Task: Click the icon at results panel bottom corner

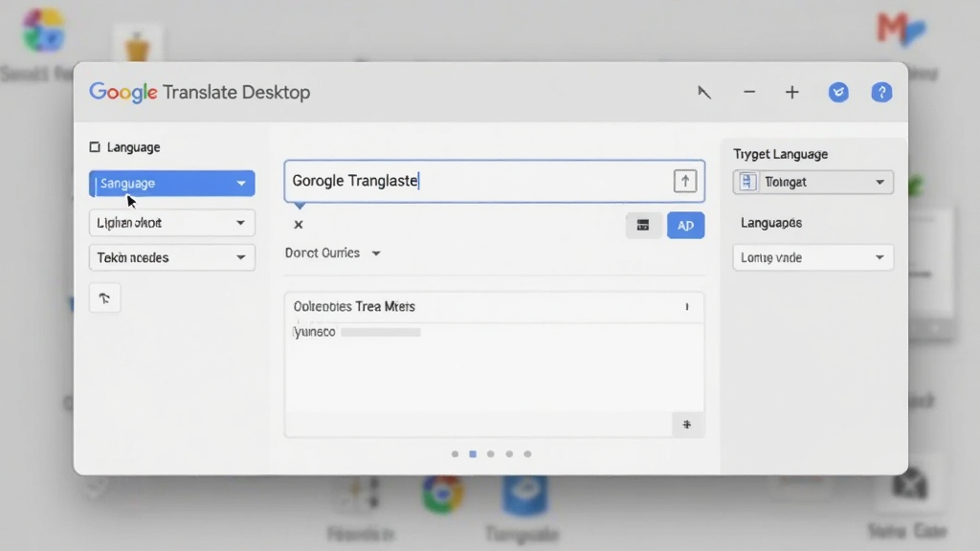Action: [687, 425]
